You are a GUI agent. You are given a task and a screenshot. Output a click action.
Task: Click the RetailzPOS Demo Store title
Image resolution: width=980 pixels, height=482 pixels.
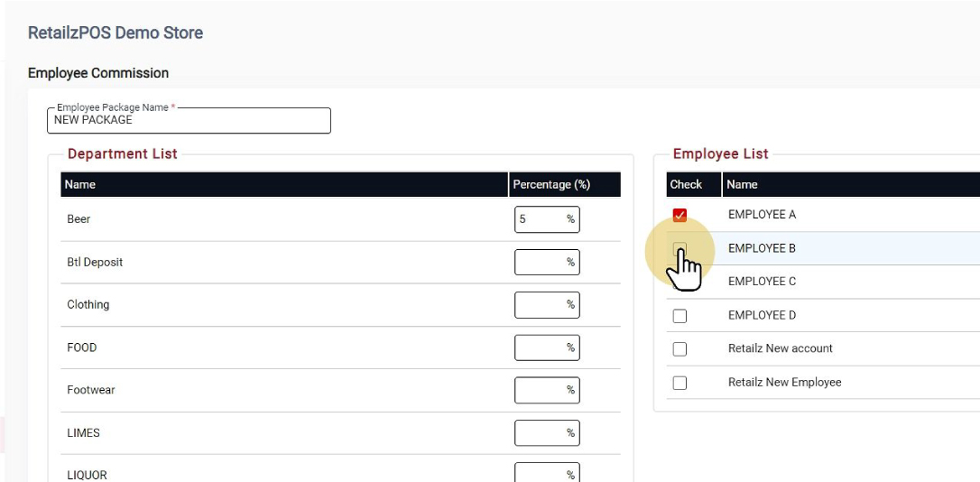point(116,33)
